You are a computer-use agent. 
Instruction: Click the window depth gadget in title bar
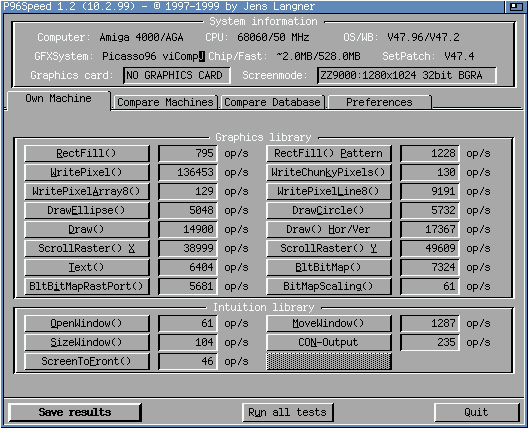tap(516, 6)
